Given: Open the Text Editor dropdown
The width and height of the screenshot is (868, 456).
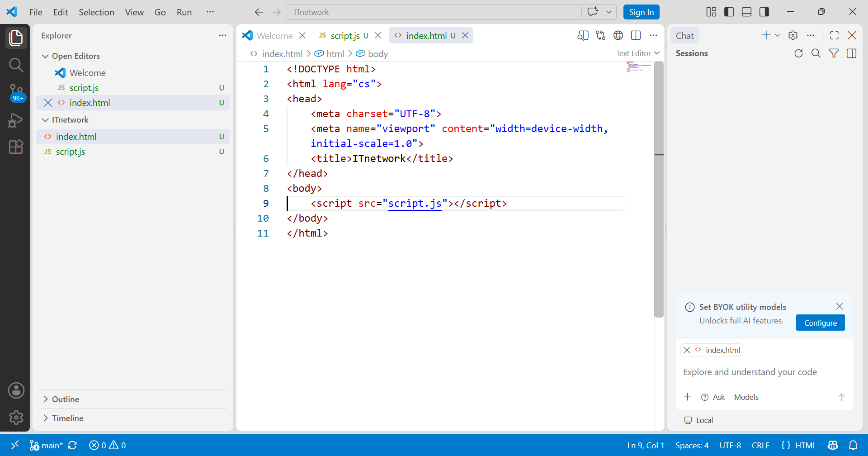Looking at the screenshot, I should click(x=637, y=53).
